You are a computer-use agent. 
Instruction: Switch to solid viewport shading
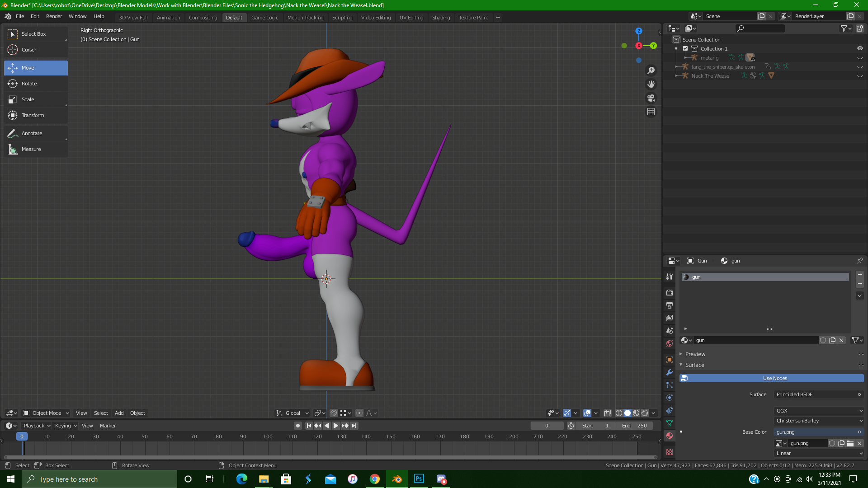[x=627, y=413]
